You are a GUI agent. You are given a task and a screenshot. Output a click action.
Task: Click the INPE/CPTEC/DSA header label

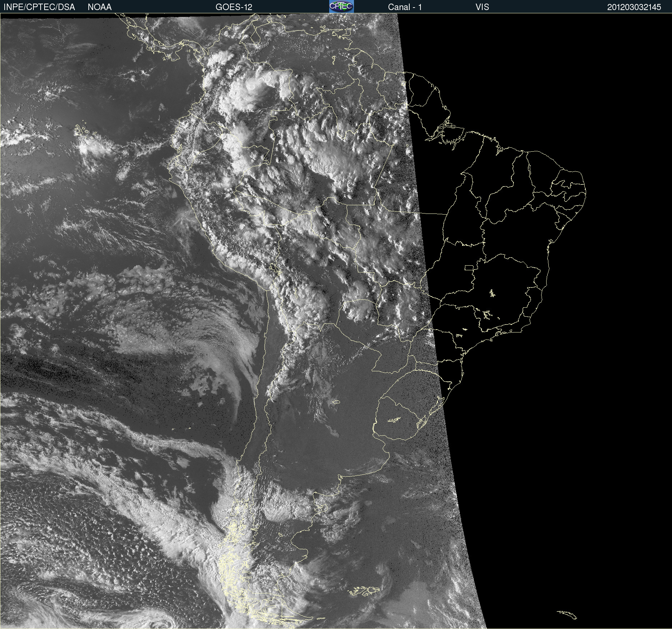click(x=39, y=7)
